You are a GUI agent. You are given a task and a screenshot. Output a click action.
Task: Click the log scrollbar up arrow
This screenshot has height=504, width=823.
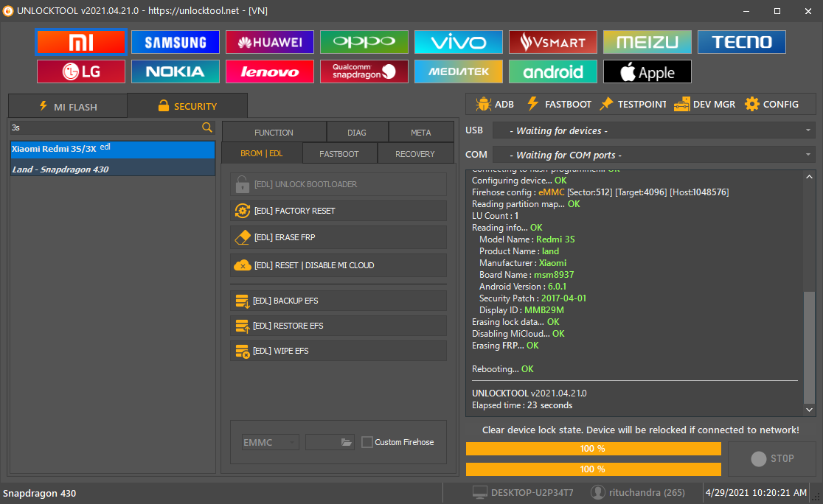(809, 177)
